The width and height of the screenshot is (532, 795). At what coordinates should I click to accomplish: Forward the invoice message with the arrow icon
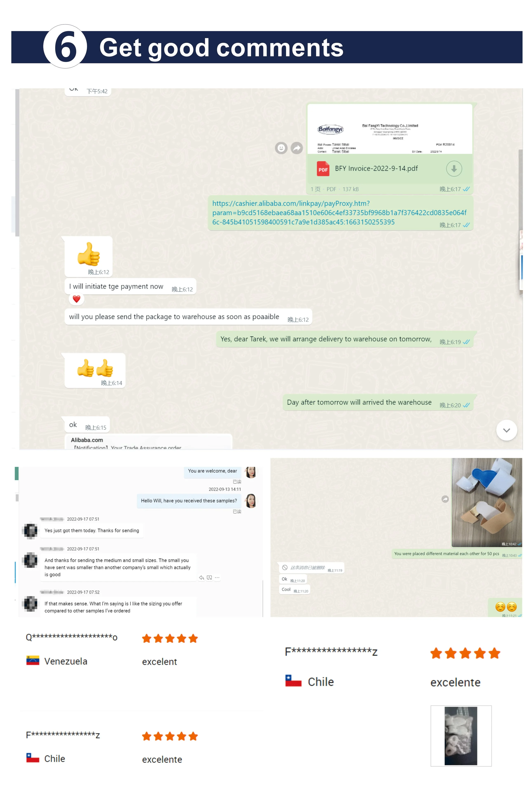click(297, 148)
